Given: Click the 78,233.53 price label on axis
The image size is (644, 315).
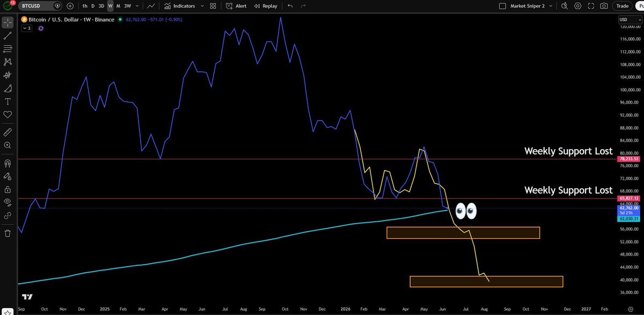Looking at the screenshot, I should tap(630, 159).
